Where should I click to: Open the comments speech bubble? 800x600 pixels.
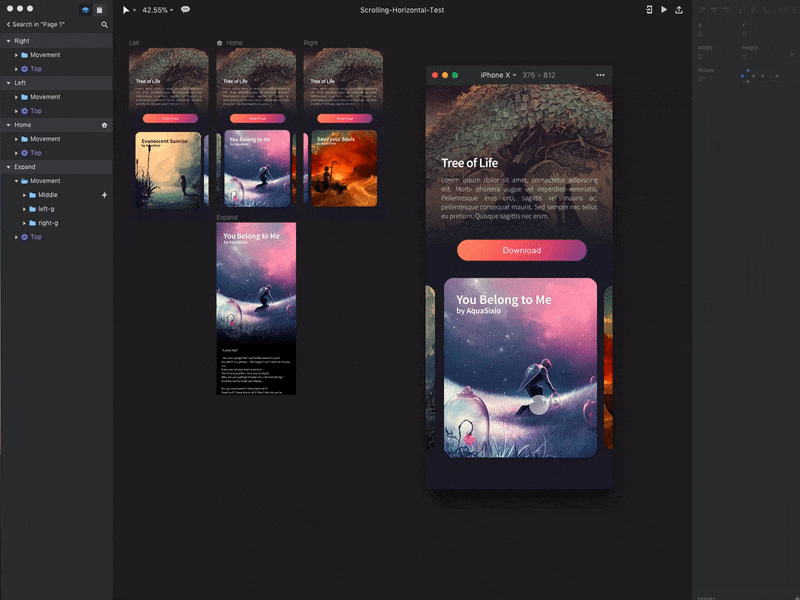pyautogui.click(x=185, y=10)
